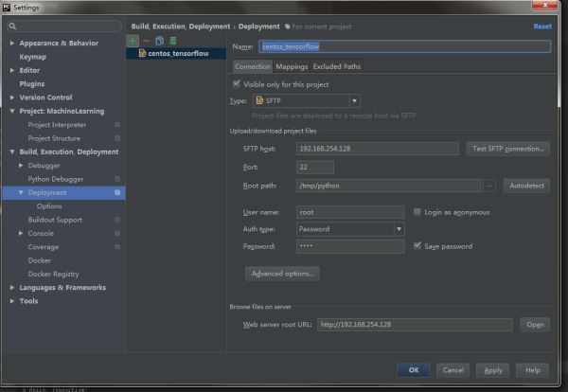Screen dimensions: 568x392
Task: Switch to the Connection tab
Action: [253, 66]
